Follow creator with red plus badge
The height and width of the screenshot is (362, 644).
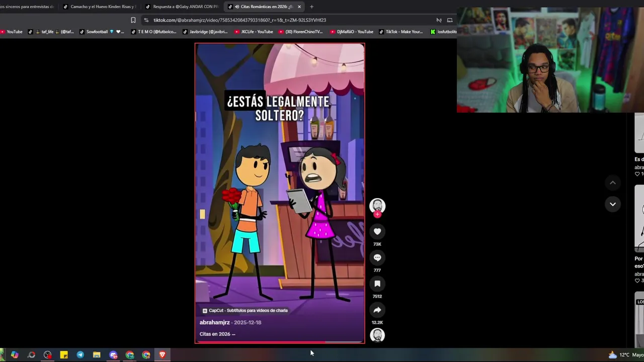[377, 215]
